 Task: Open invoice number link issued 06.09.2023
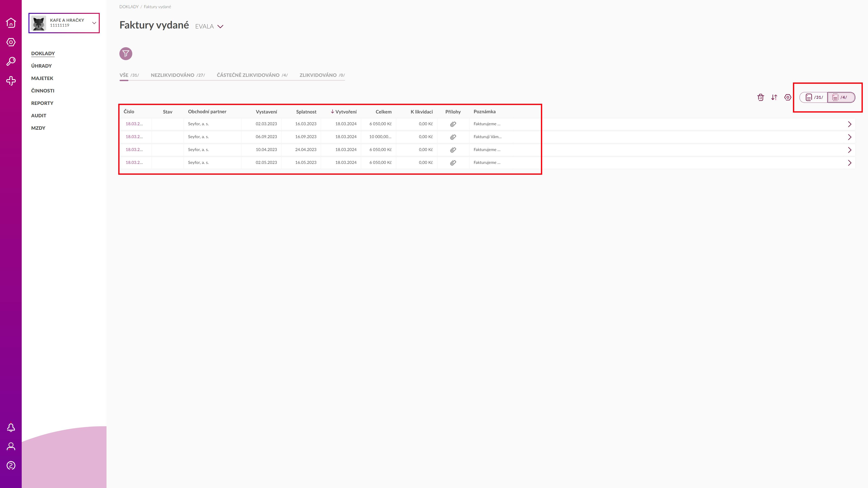(x=134, y=137)
